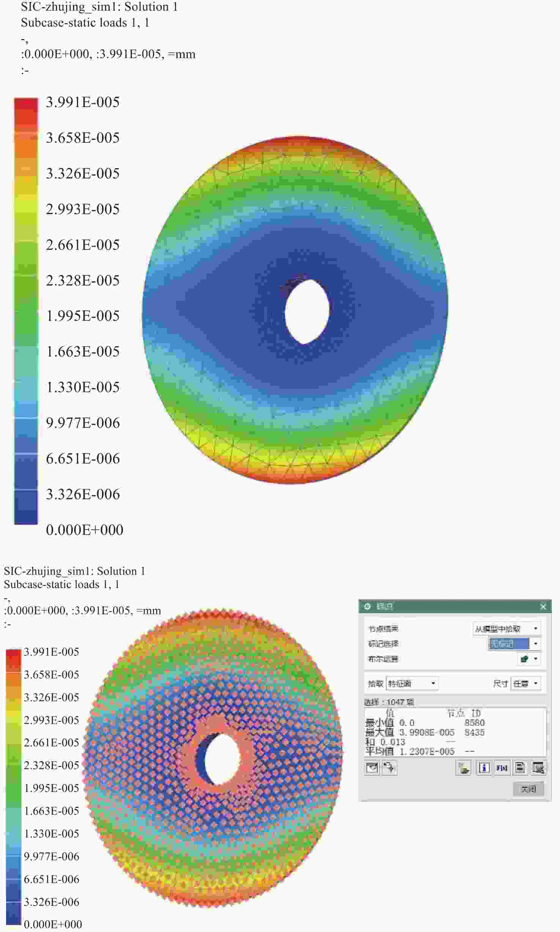Click the arrow-cursor icon below results list

[x=390, y=768]
